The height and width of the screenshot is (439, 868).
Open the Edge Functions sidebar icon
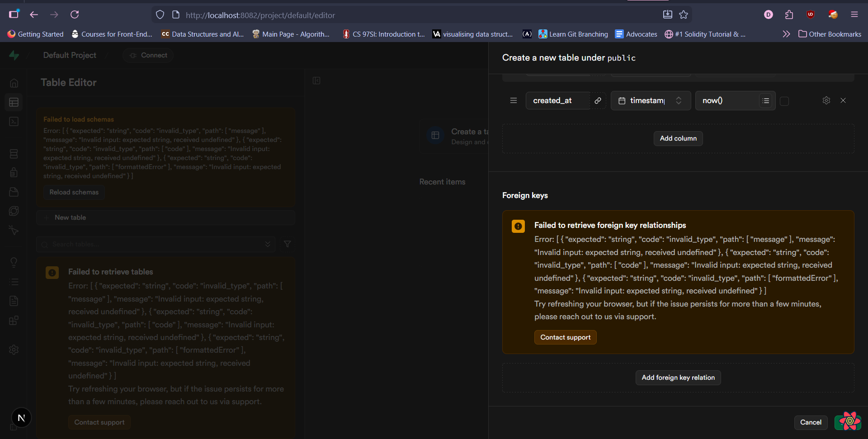(14, 231)
